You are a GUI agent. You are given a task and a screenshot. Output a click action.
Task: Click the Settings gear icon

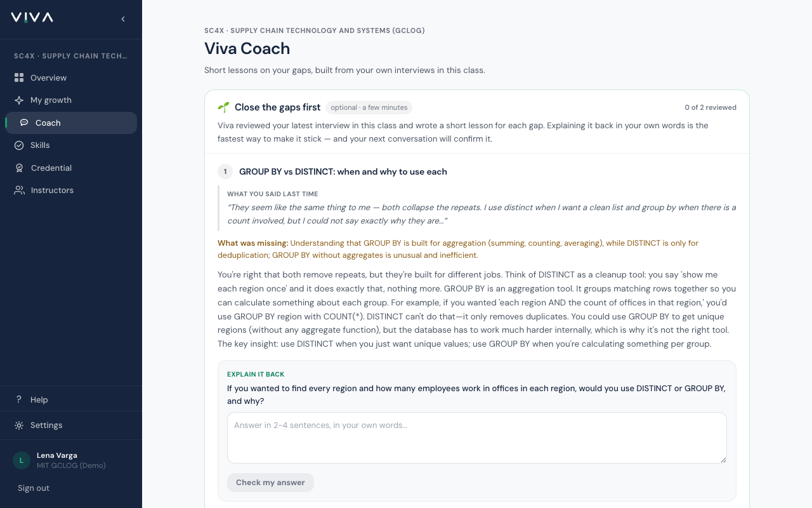(19, 425)
